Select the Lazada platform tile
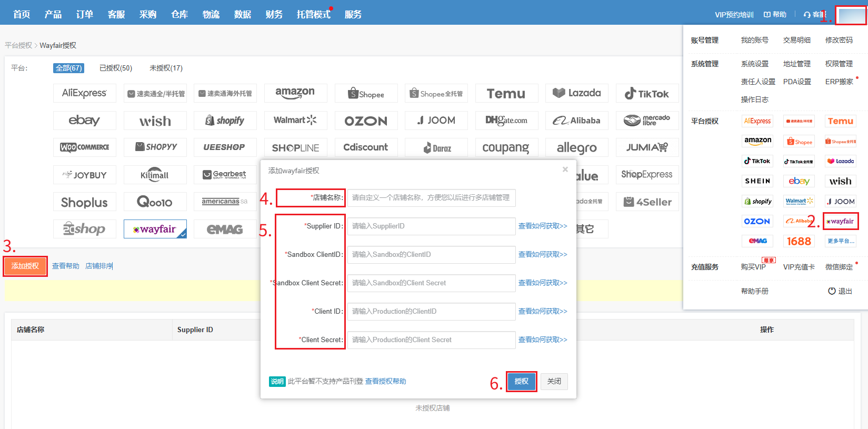Viewport: 868px width, 429px height. click(577, 93)
